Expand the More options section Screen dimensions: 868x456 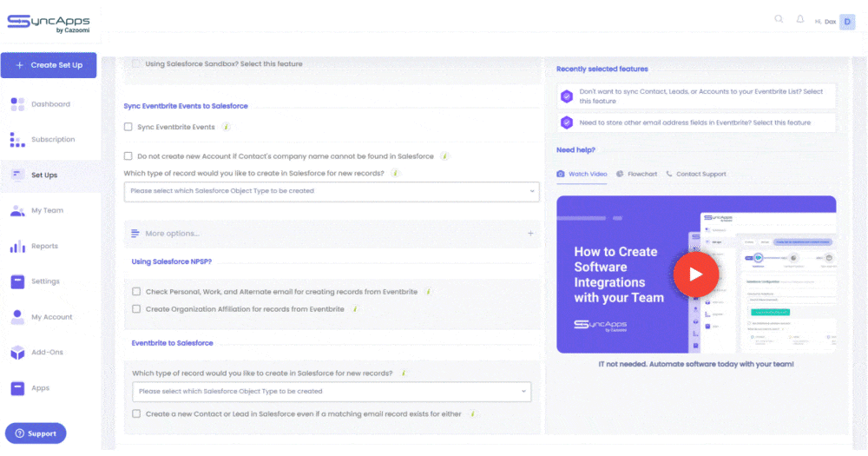point(332,234)
